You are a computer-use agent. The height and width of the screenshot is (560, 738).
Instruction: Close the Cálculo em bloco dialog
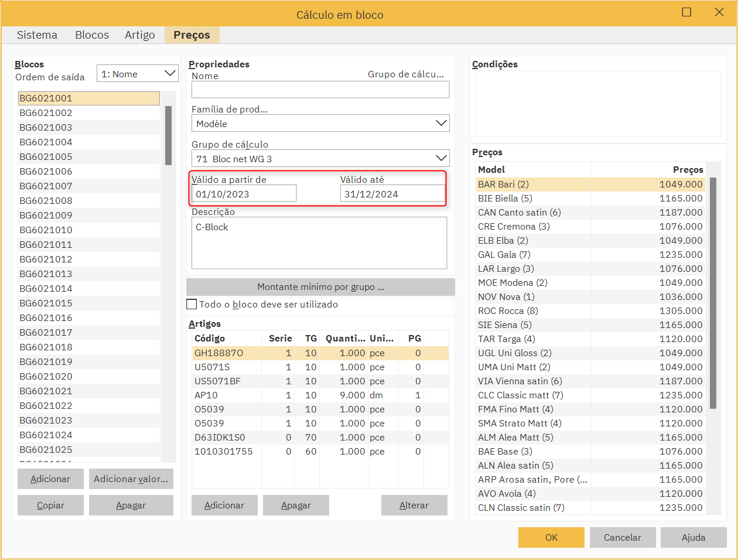[719, 12]
